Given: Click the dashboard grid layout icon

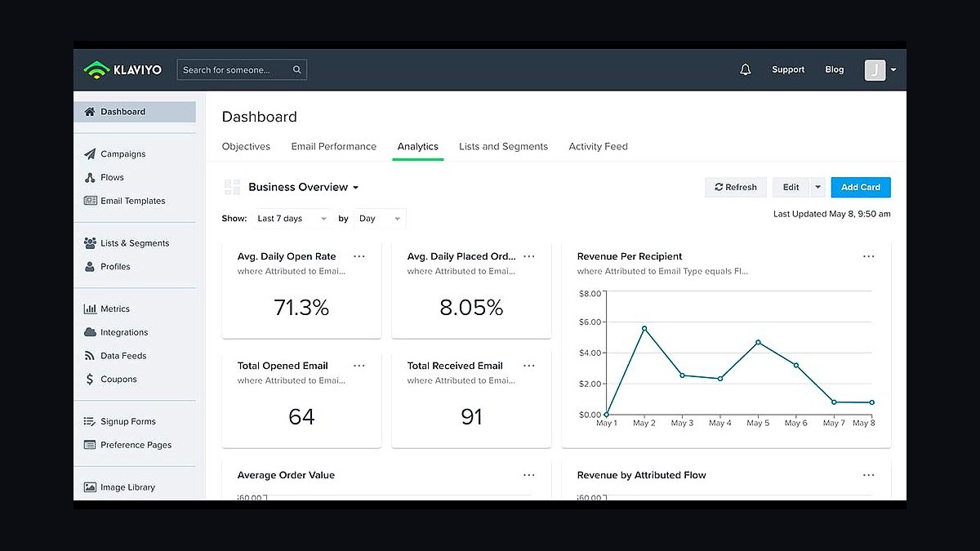Looking at the screenshot, I should [x=232, y=188].
